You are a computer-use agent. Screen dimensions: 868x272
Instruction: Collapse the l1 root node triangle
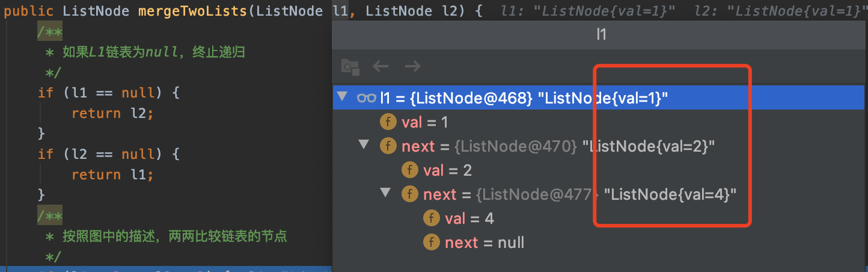[x=343, y=97]
